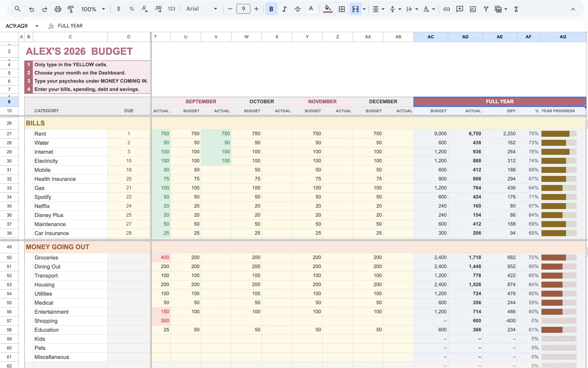Open the zoom level dropdown
The image size is (588, 368).
point(93,9)
